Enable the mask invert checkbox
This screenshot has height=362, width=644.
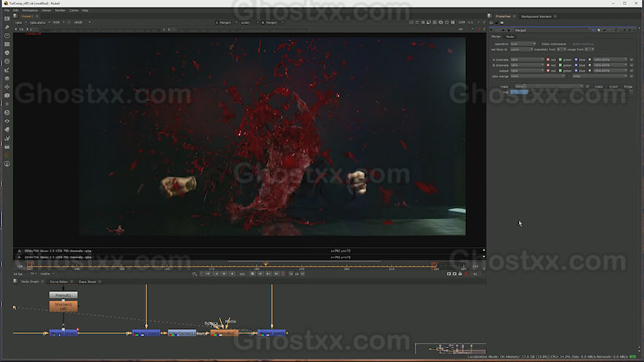[607, 86]
